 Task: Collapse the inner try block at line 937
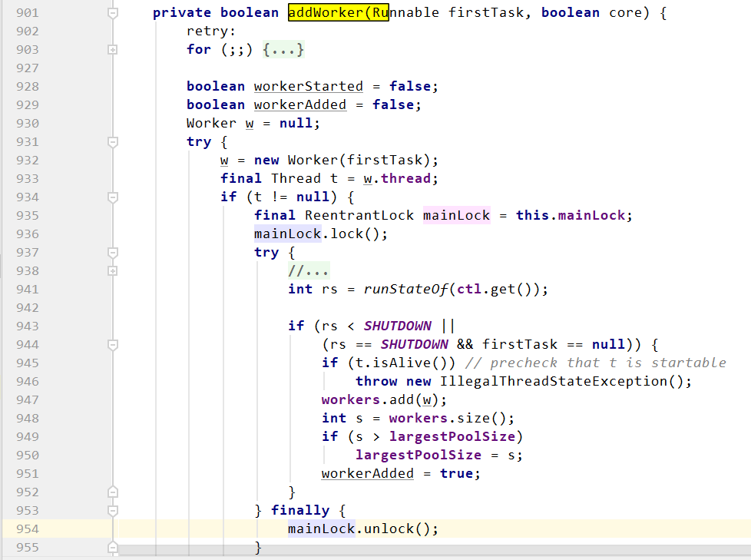[x=113, y=253]
